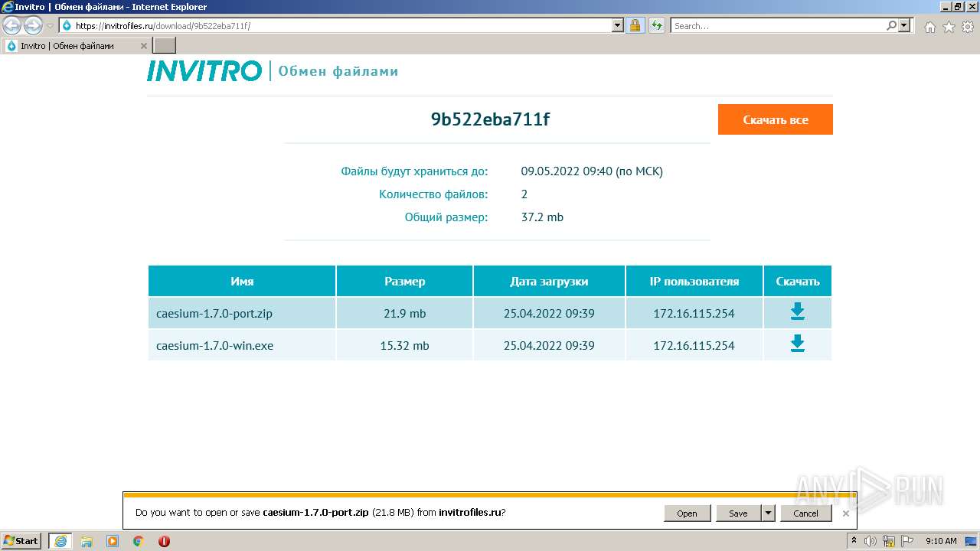Click IP address in caesium-1.7.0-win.exe row
The image size is (980, 551).
tap(694, 345)
